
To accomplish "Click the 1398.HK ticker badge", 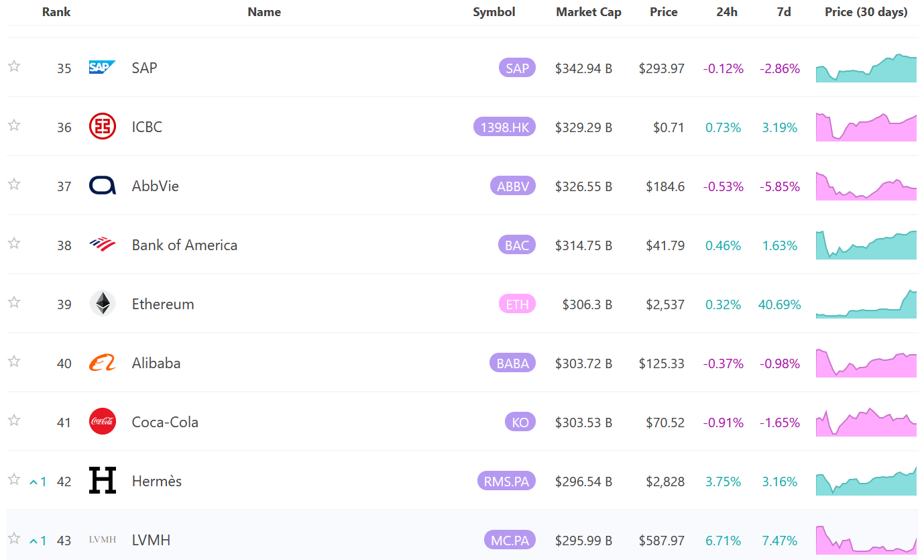I will 504,127.
